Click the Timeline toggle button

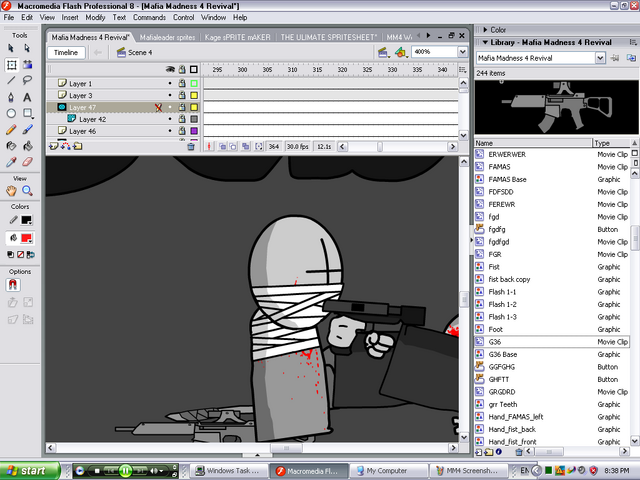point(66,52)
